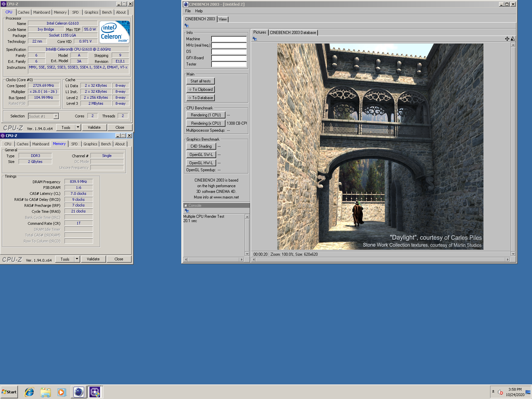Image resolution: width=532 pixels, height=399 pixels.
Task: Switch to CPU tab in bottom CPU-Z window
Action: (x=8, y=144)
